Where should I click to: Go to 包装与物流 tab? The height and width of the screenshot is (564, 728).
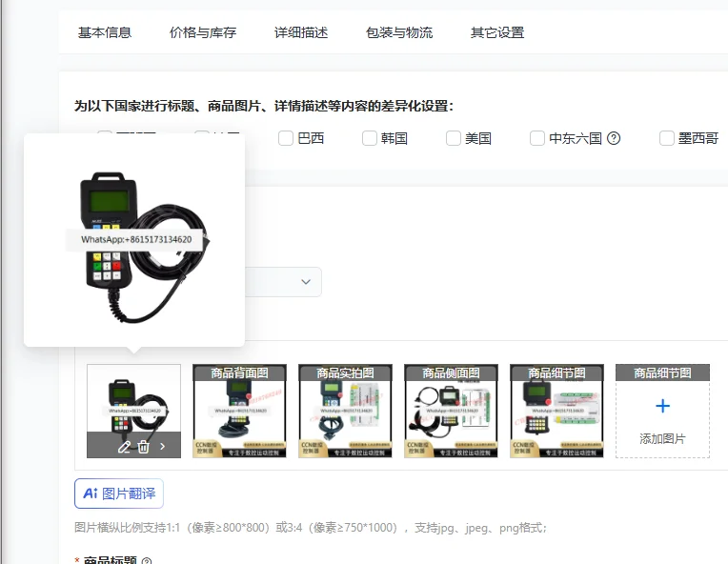coord(399,32)
